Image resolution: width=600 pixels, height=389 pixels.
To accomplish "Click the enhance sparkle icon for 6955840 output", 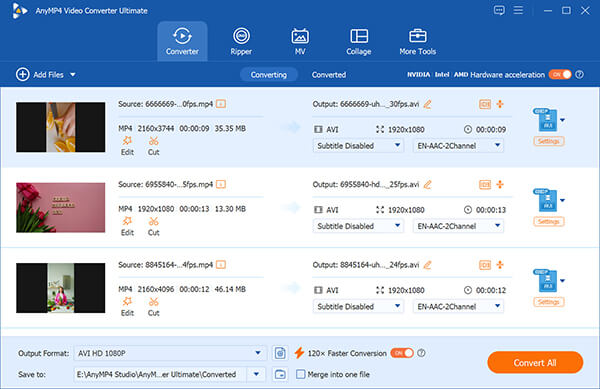I will (500, 184).
